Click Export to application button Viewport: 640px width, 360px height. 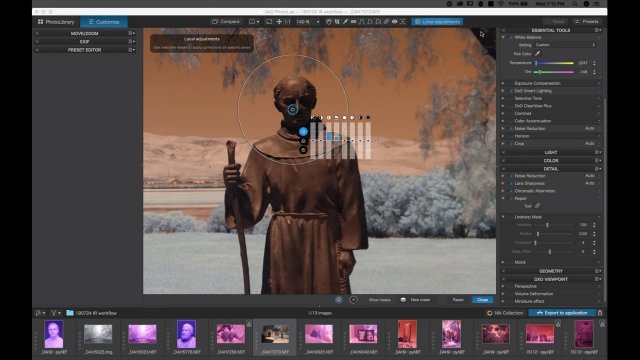tap(562, 313)
